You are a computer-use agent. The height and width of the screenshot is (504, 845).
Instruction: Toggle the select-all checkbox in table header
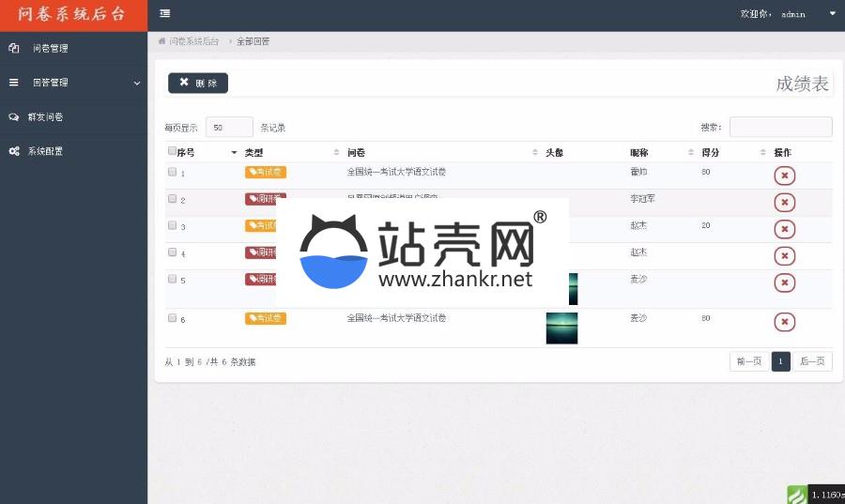point(172,151)
